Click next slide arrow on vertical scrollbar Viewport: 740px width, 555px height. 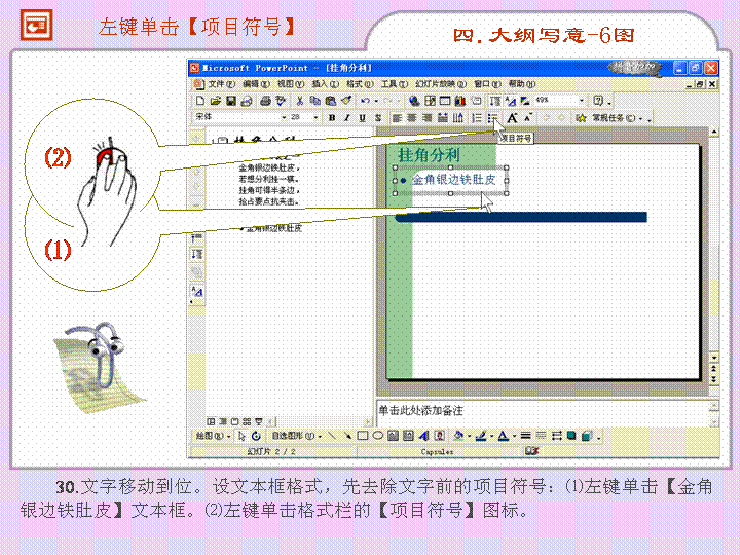(x=714, y=378)
